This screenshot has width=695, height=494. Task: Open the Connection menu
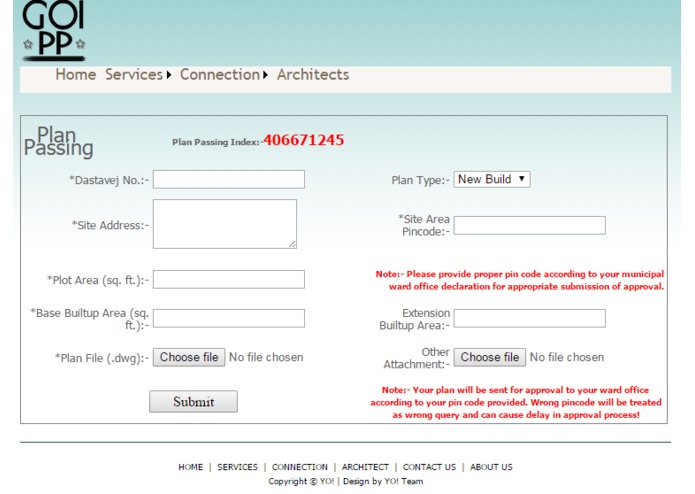pos(220,74)
